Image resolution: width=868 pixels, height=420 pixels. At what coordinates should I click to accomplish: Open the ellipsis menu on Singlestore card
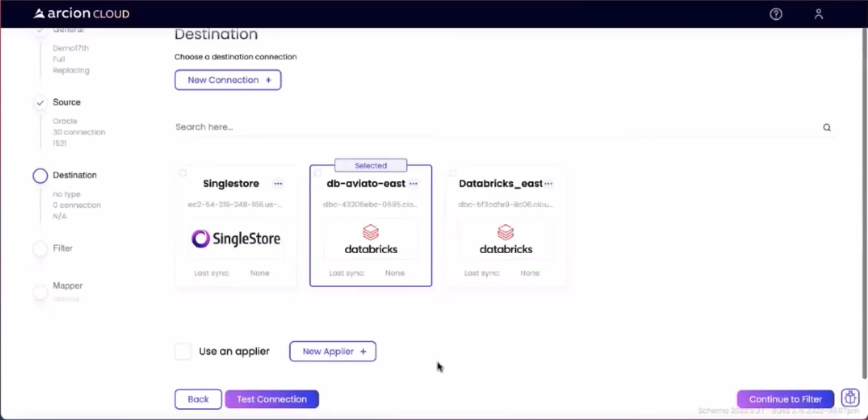(x=278, y=183)
